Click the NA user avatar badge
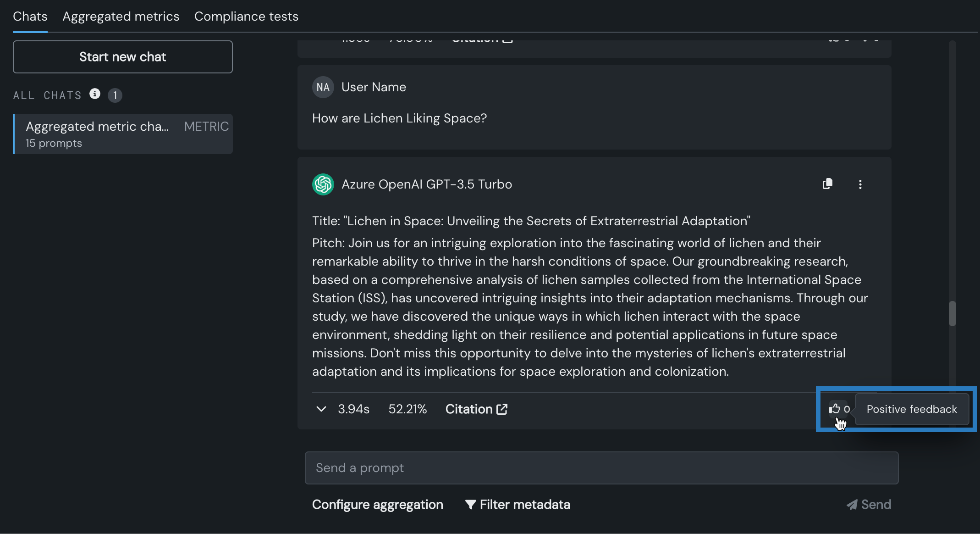This screenshot has width=980, height=534. (x=323, y=87)
